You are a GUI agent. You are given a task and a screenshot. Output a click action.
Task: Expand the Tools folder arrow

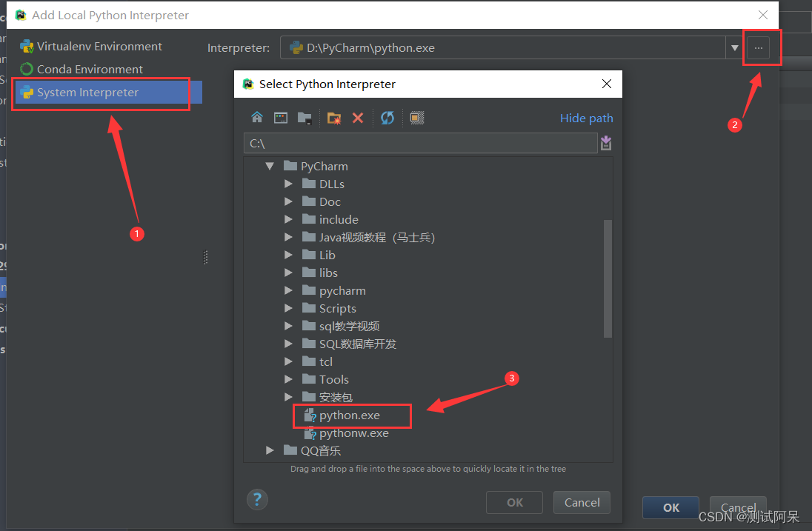(288, 379)
